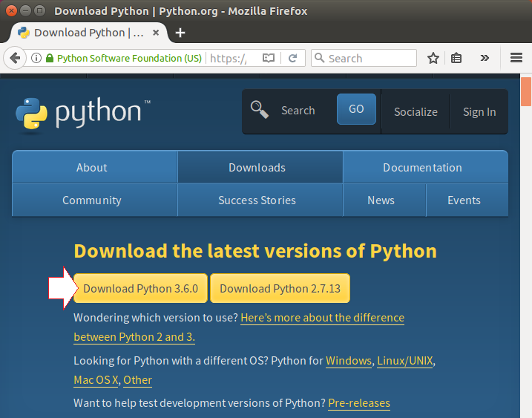This screenshot has height=418, width=532.
Task: Select the Download Python browser tab
Action: pyautogui.click(x=88, y=33)
